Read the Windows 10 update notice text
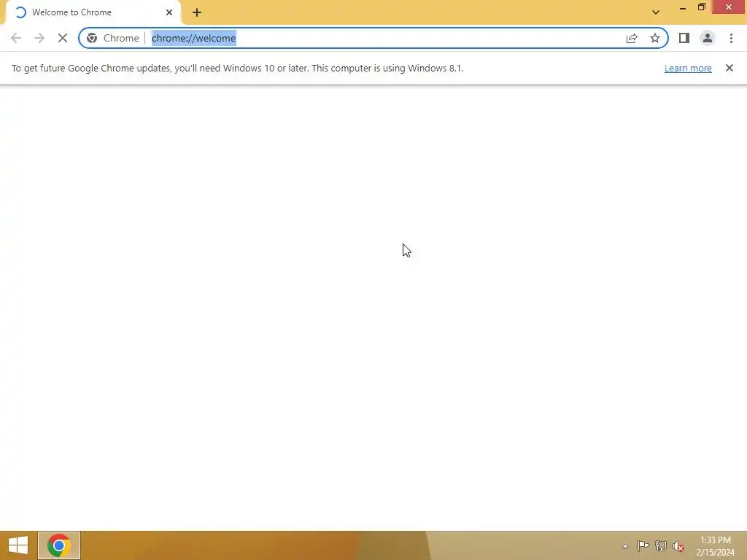747x560 pixels. click(237, 68)
